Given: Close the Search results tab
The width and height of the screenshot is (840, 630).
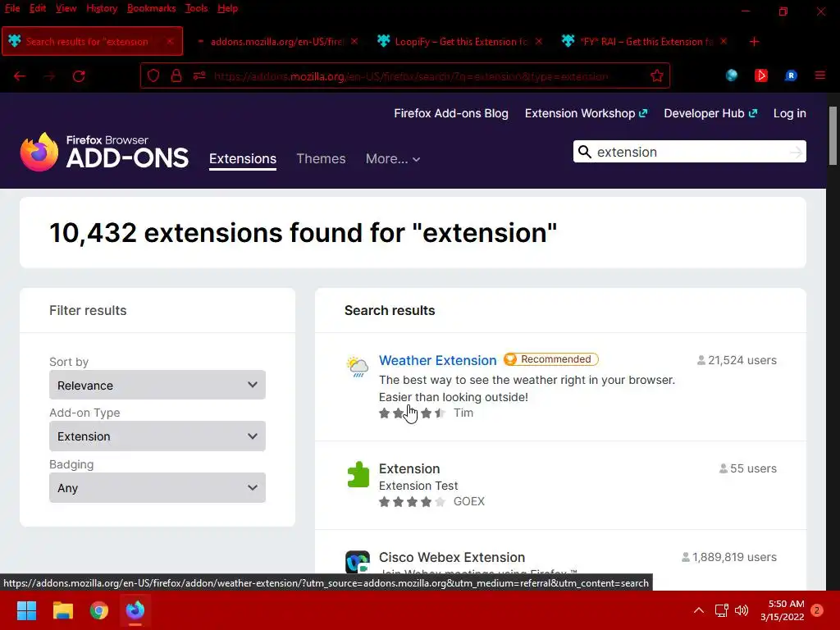Looking at the screenshot, I should coord(170,41).
